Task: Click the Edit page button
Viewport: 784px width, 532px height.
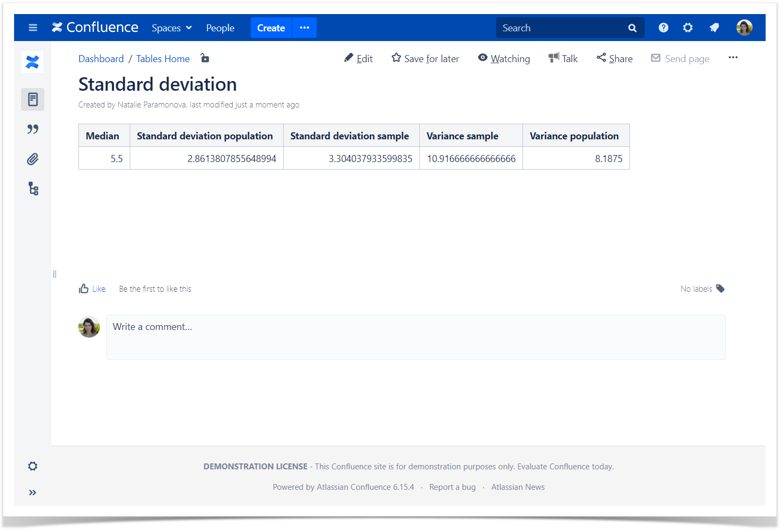Action: coord(359,58)
